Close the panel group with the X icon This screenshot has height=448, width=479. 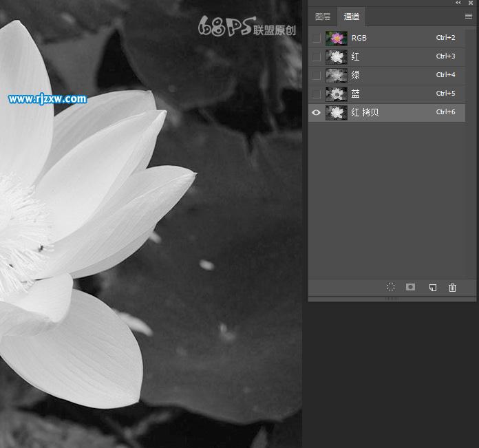pos(470,3)
